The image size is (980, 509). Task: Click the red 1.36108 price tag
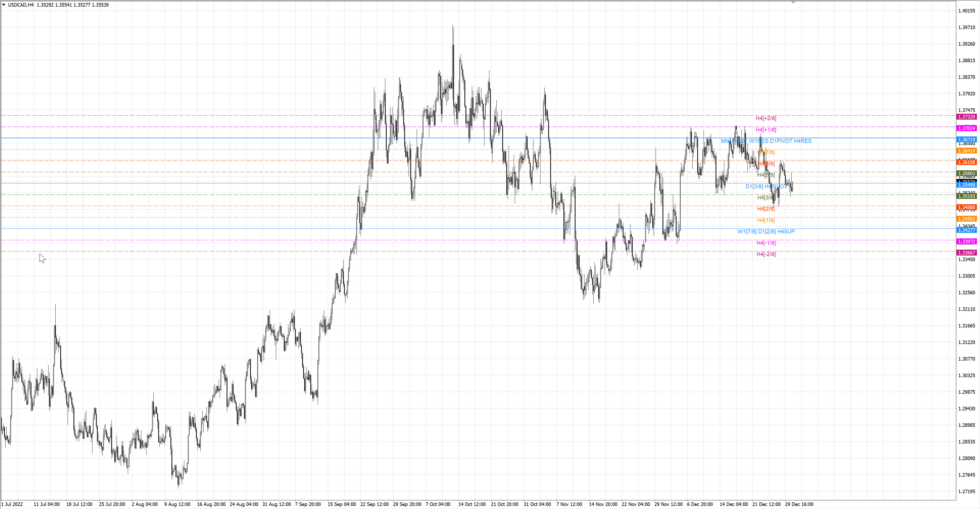[x=966, y=162]
